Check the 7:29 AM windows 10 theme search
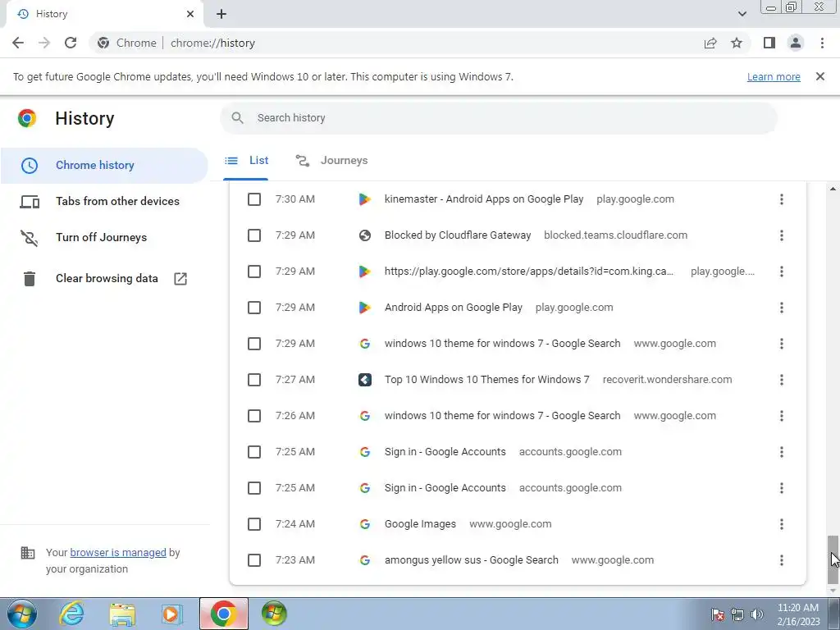This screenshot has width=840, height=630. [x=254, y=344]
